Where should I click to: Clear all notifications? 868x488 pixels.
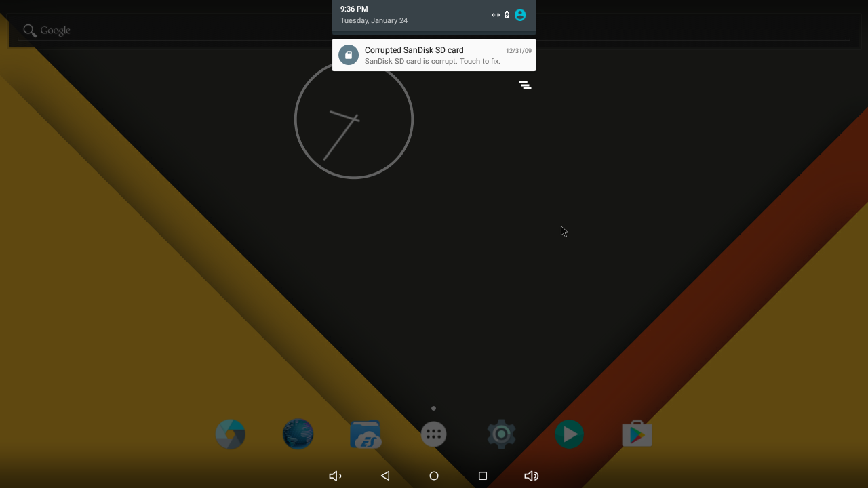pyautogui.click(x=525, y=85)
